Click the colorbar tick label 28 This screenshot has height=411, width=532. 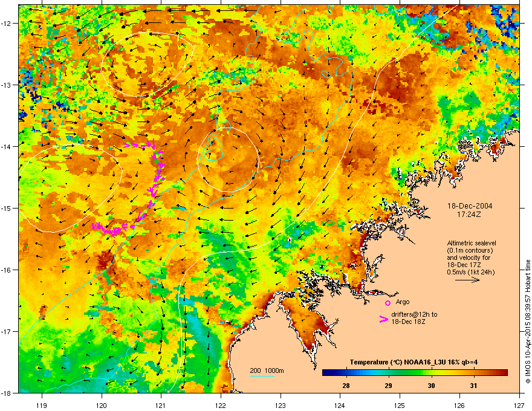(346, 386)
